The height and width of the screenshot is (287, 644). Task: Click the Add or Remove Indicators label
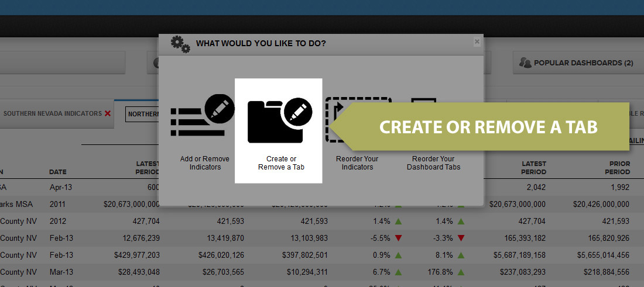pyautogui.click(x=205, y=163)
